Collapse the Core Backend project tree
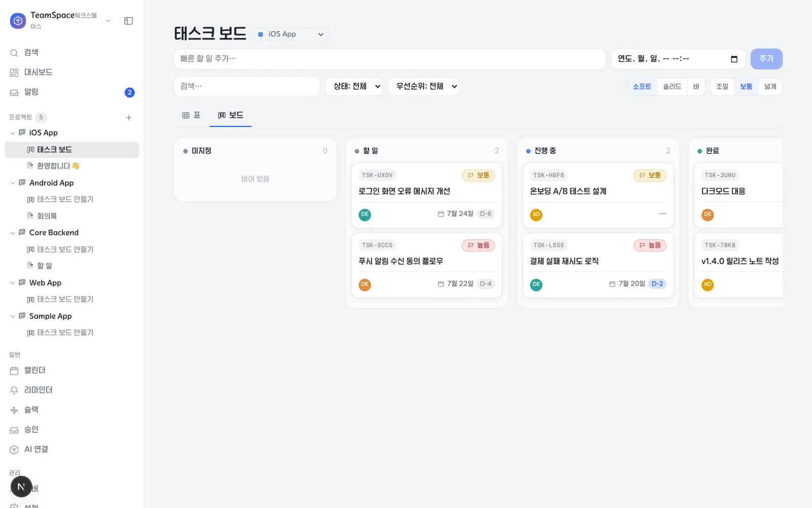The height and width of the screenshot is (508, 812). [x=13, y=233]
